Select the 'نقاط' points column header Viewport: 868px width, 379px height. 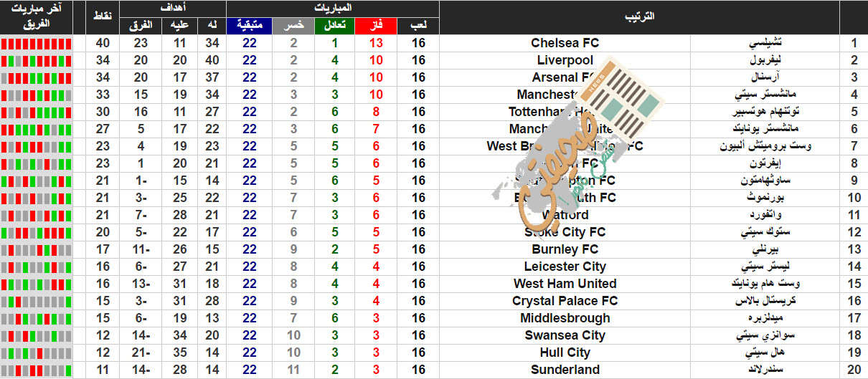coord(102,17)
